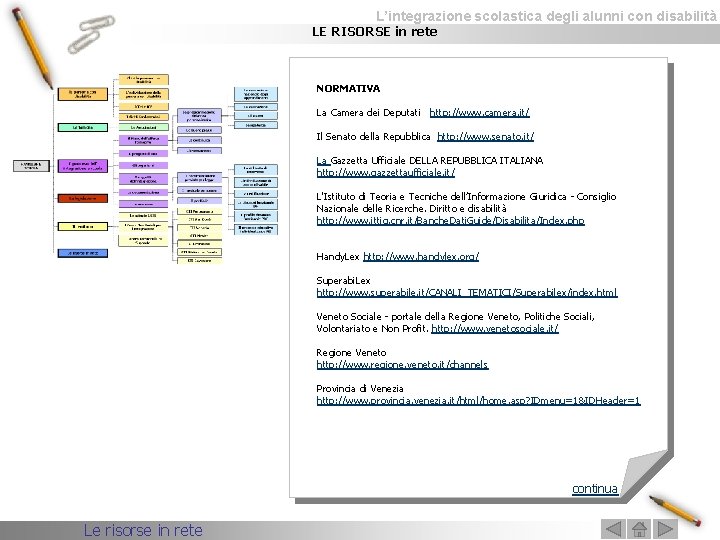Click the 'SuperabiLex' label text
The height and width of the screenshot is (540, 720).
point(343,280)
